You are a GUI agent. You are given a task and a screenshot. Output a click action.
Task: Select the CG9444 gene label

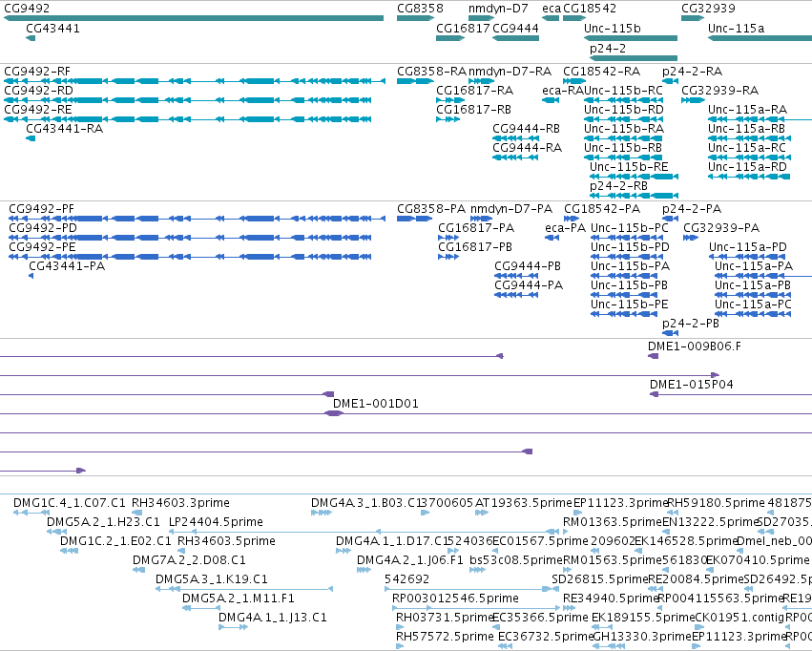click(x=516, y=29)
